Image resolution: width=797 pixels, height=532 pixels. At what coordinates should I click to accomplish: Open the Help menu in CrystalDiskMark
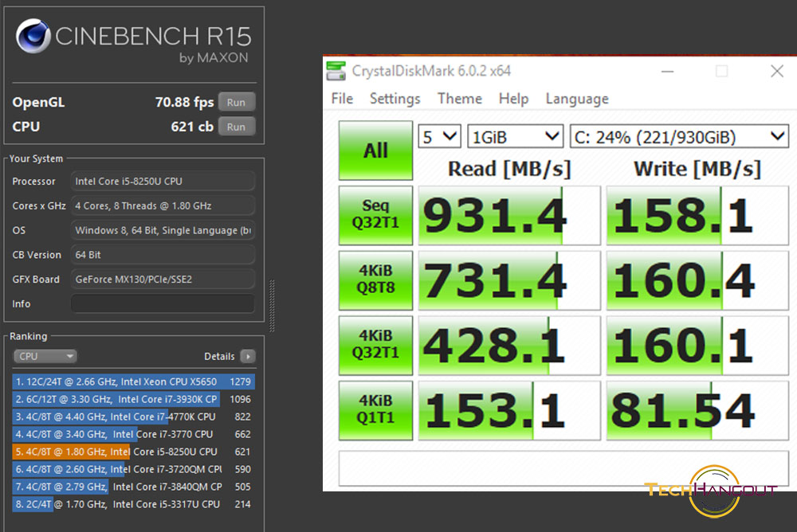point(513,99)
